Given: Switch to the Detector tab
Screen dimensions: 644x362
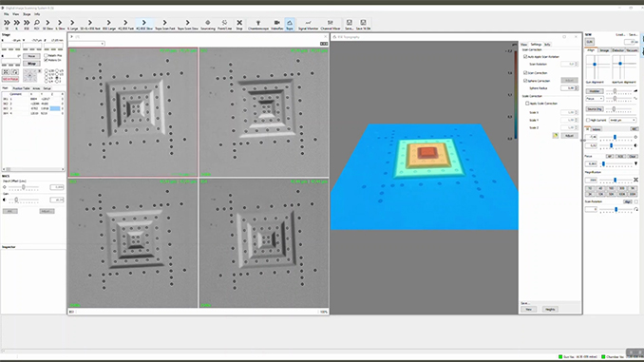Looking at the screenshot, I should pos(617,50).
